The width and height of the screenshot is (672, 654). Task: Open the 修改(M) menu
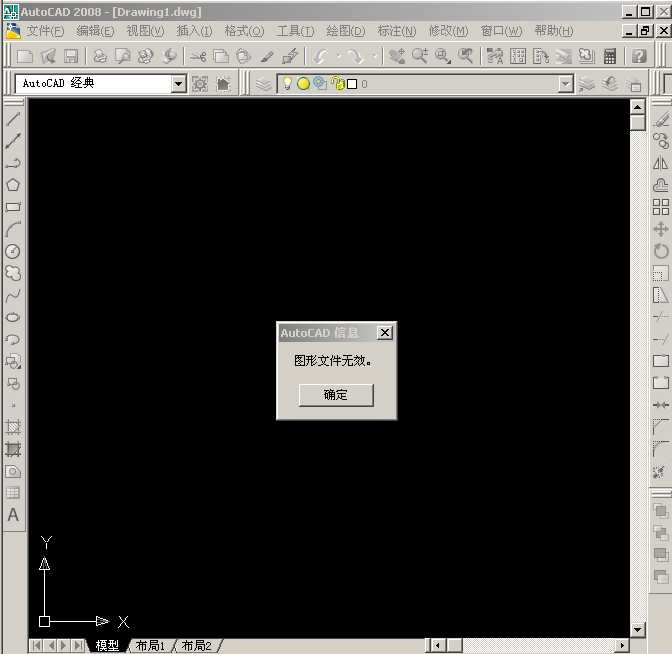(x=448, y=31)
